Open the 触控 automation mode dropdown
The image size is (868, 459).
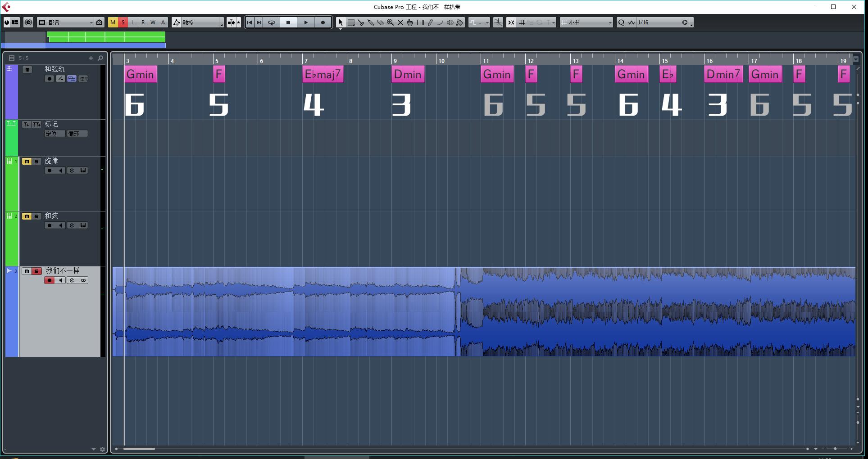tap(202, 22)
